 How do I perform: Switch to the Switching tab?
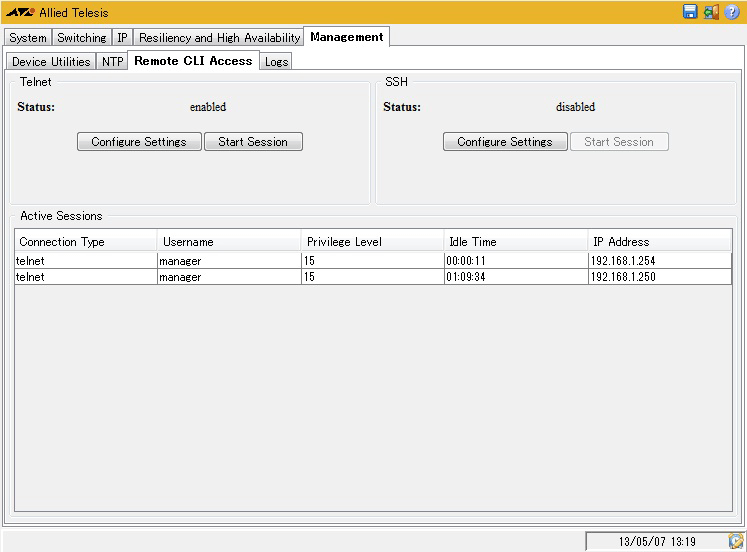tap(82, 38)
